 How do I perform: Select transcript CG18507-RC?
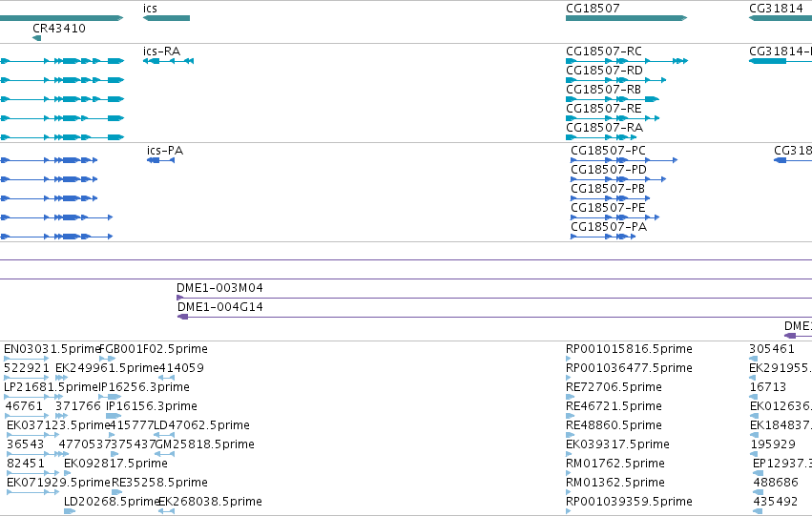(x=604, y=52)
